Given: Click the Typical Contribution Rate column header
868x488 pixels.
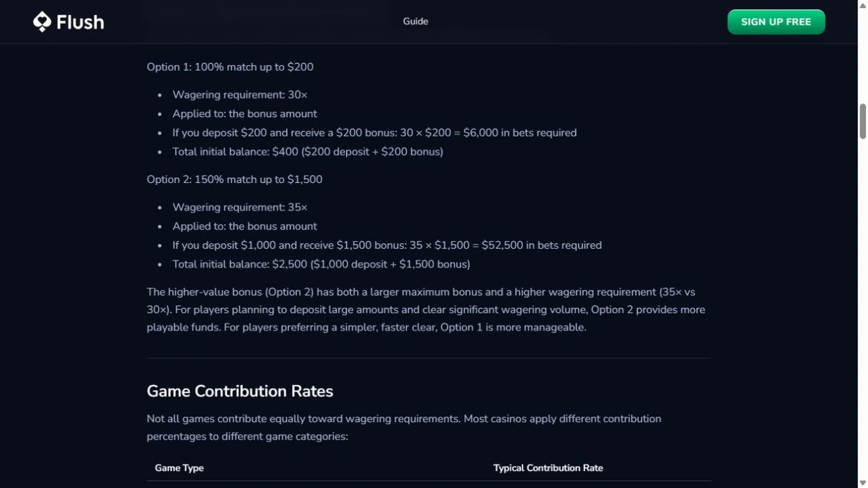Looking at the screenshot, I should coord(548,468).
